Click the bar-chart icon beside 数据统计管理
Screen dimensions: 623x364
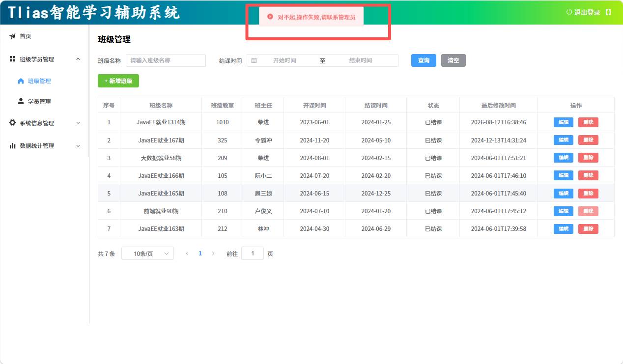[12, 145]
